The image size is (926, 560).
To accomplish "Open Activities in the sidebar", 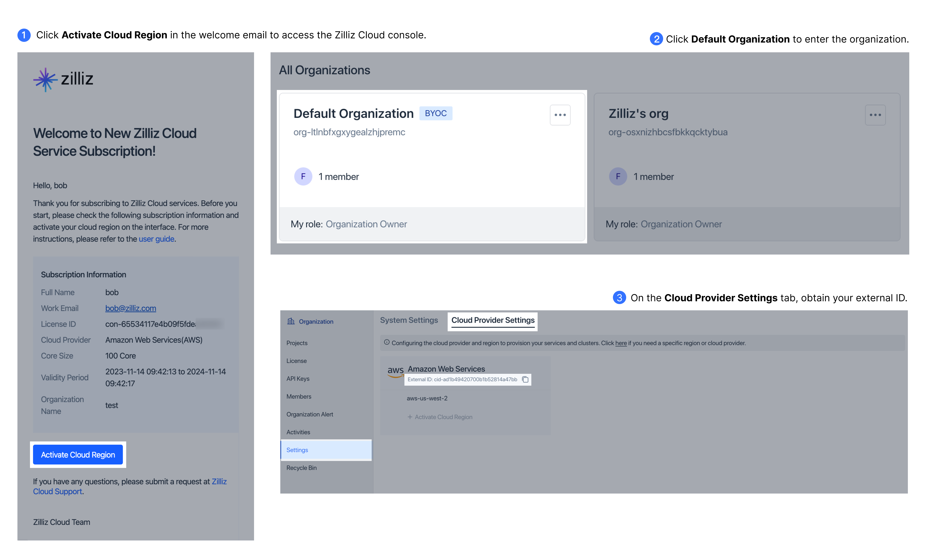I will pyautogui.click(x=298, y=432).
